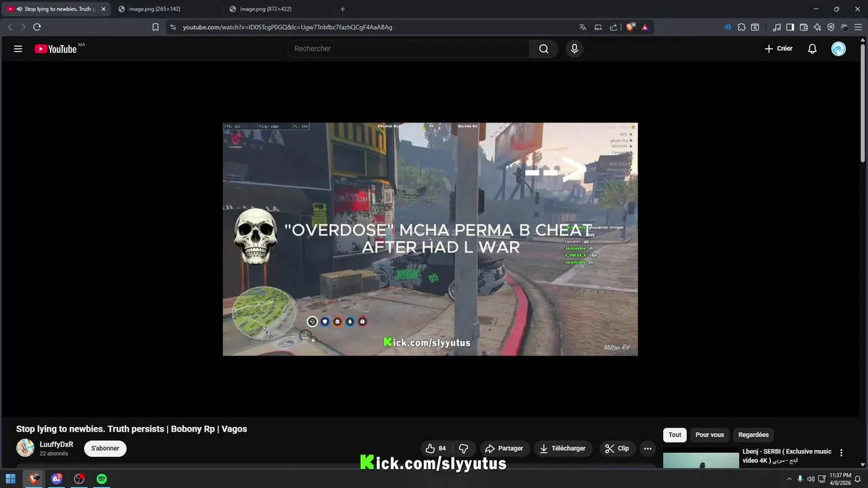
Task: Mute the tab via speaker icon
Action: pyautogui.click(x=18, y=9)
